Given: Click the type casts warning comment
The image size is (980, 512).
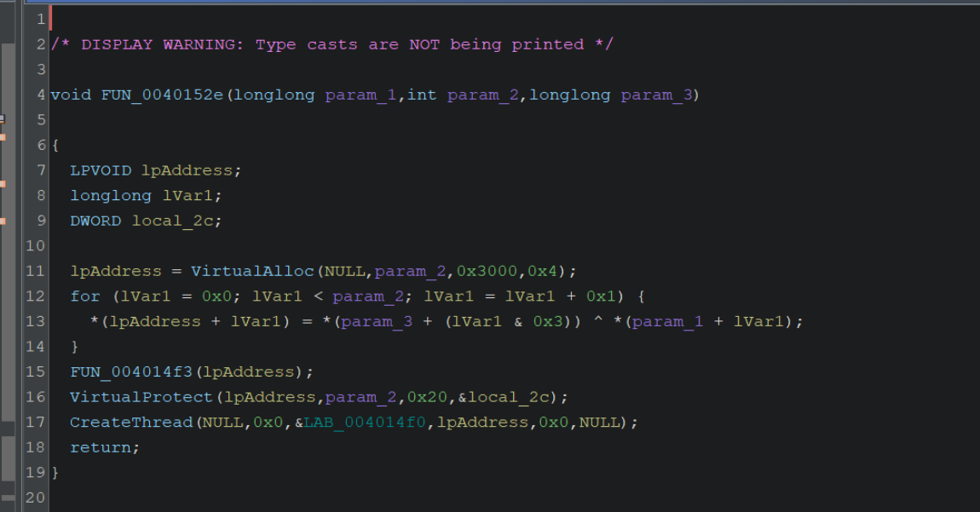Looking at the screenshot, I should pyautogui.click(x=331, y=43).
